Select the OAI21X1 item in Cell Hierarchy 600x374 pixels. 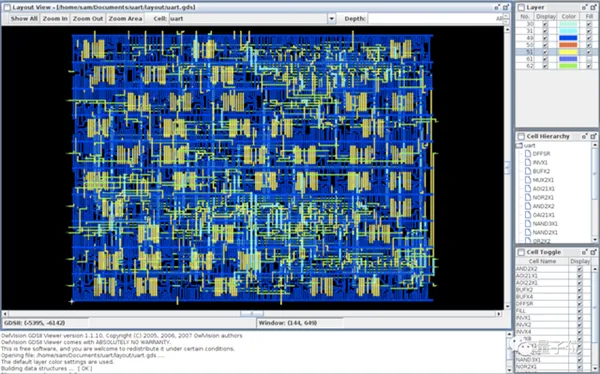(543, 215)
